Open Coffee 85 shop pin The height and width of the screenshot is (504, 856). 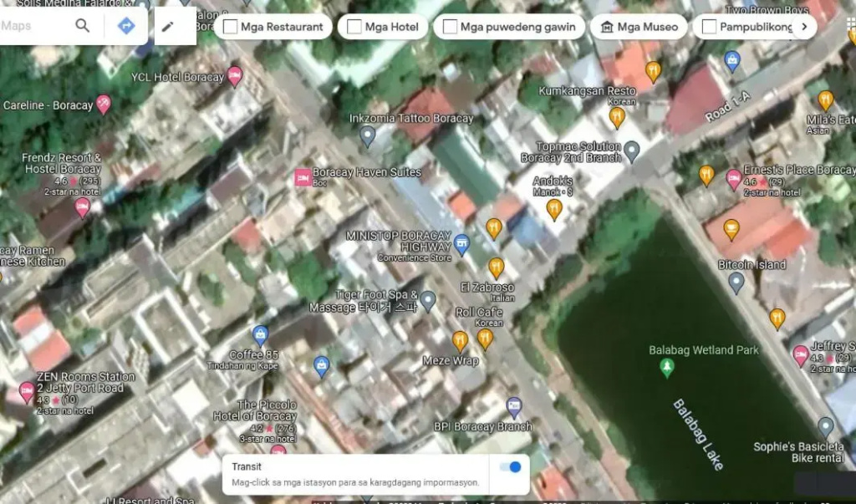tap(261, 335)
